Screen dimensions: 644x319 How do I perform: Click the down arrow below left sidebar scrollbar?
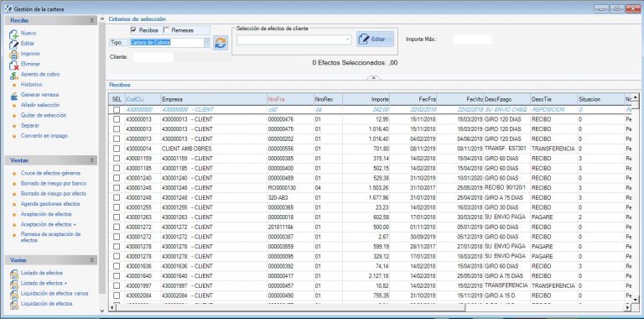(102, 311)
